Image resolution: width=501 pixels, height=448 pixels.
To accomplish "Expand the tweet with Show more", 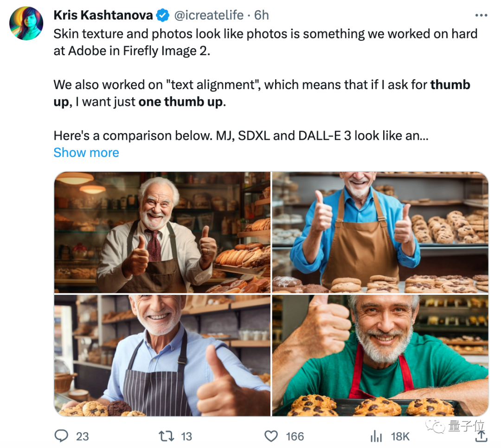I will [86, 152].
